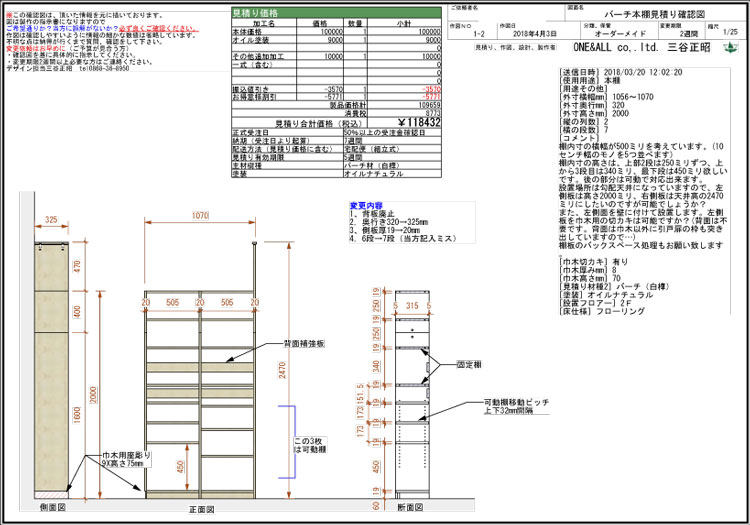Image resolution: width=750 pixels, height=525 pixels.
Task: Click the 正面図 view label
Action: tap(201, 509)
